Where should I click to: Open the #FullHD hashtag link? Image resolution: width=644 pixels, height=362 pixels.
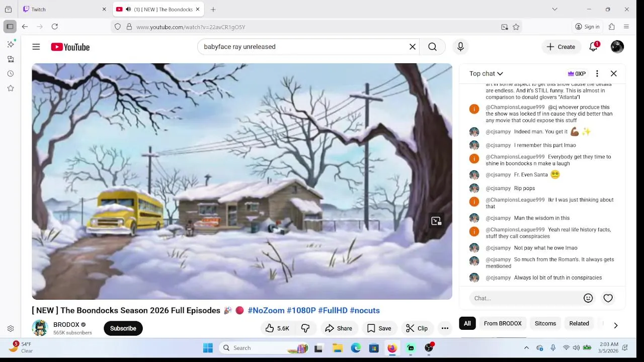click(x=333, y=310)
